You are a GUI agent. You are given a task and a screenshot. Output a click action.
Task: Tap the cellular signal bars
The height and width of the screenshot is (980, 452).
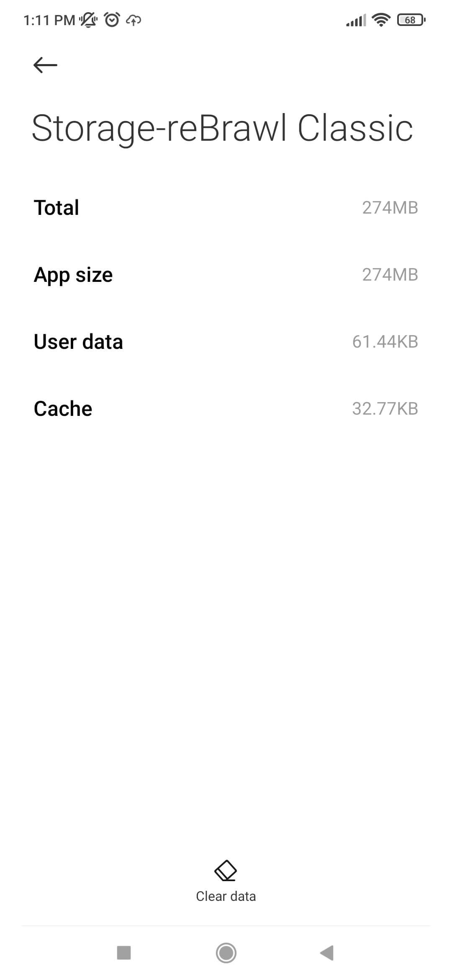pos(356,20)
